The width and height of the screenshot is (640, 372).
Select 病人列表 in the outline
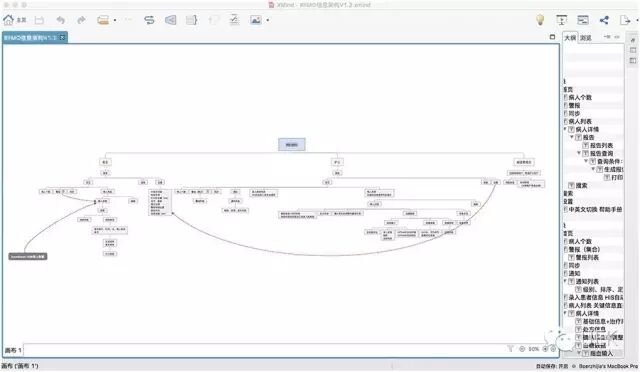tap(580, 121)
